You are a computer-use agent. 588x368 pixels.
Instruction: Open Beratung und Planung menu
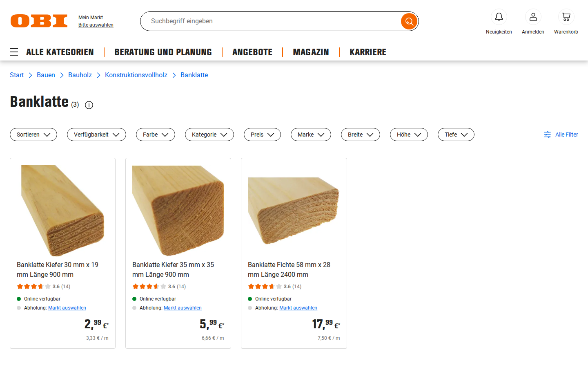point(163,52)
